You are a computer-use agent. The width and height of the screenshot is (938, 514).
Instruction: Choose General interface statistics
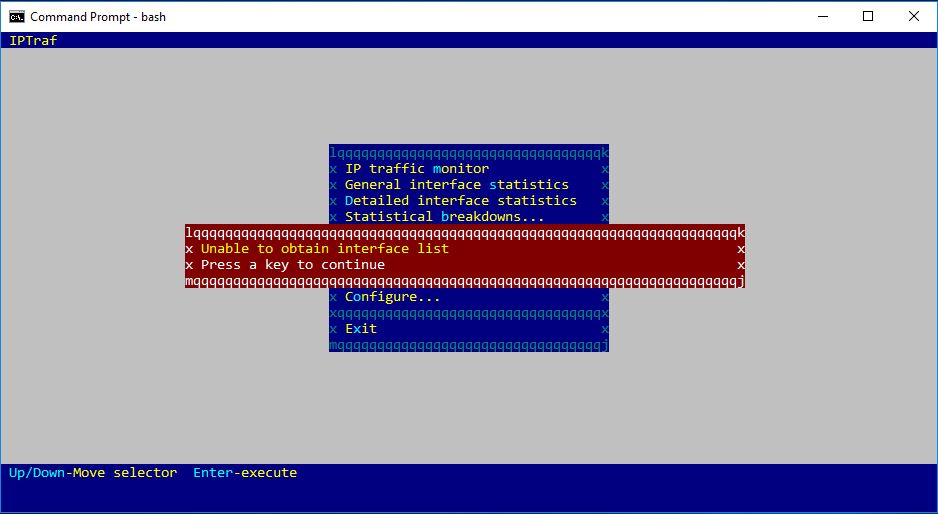pos(456,185)
